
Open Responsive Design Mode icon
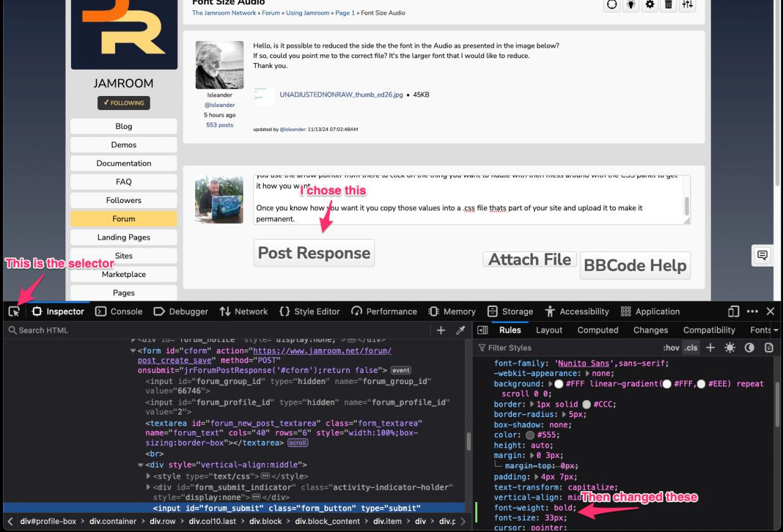pos(733,311)
